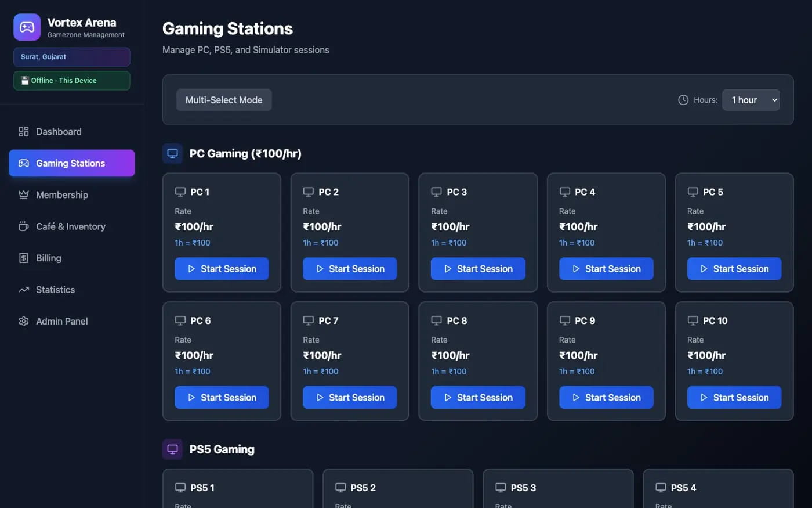The image size is (812, 508).
Task: Click the monitor icon on PC 1 card
Action: click(x=180, y=192)
